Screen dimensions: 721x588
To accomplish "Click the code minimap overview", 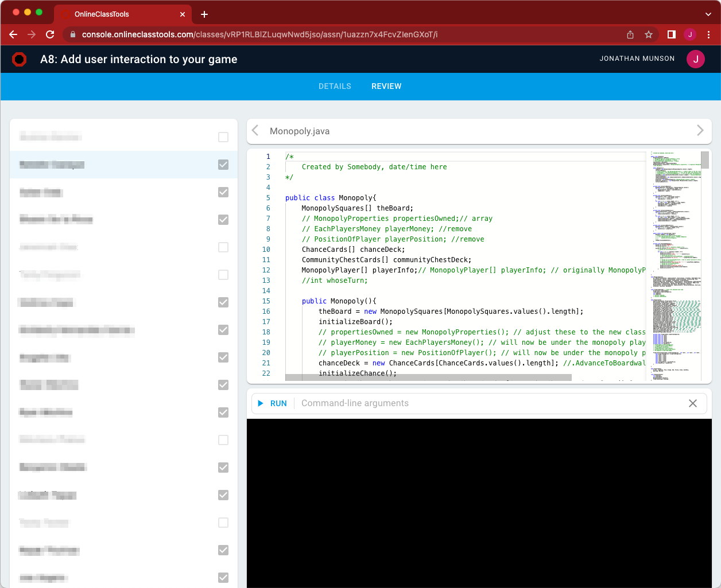I will [676, 266].
